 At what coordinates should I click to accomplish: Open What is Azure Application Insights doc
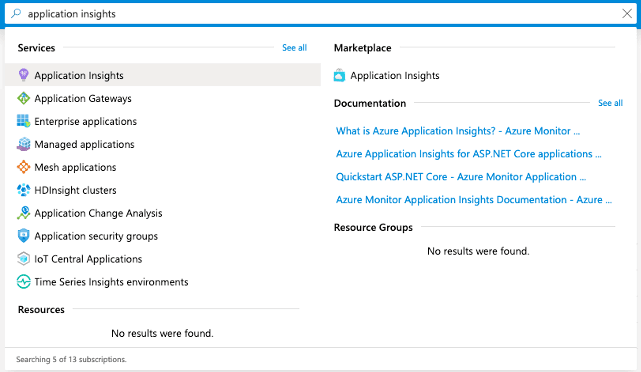tap(458, 131)
